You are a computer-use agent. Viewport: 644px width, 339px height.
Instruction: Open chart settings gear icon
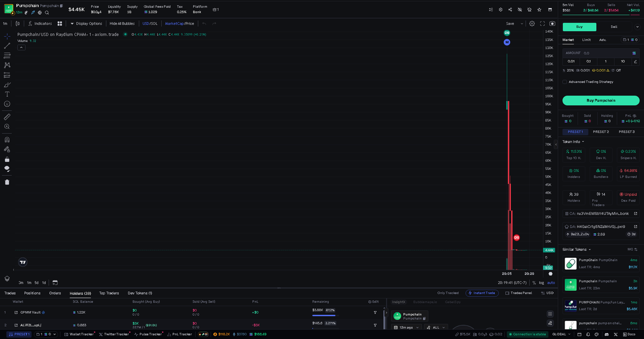(x=532, y=24)
